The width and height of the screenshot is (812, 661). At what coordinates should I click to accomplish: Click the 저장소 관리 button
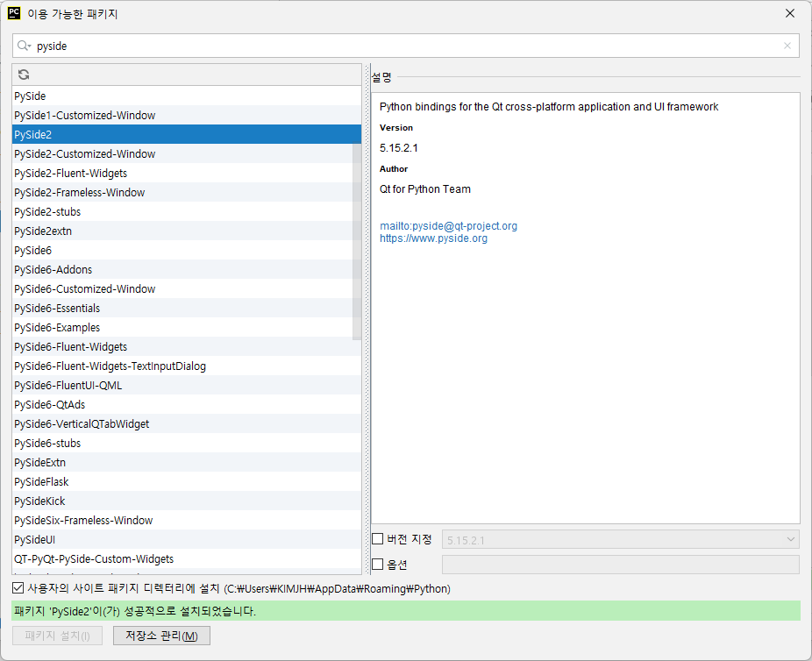(x=161, y=636)
